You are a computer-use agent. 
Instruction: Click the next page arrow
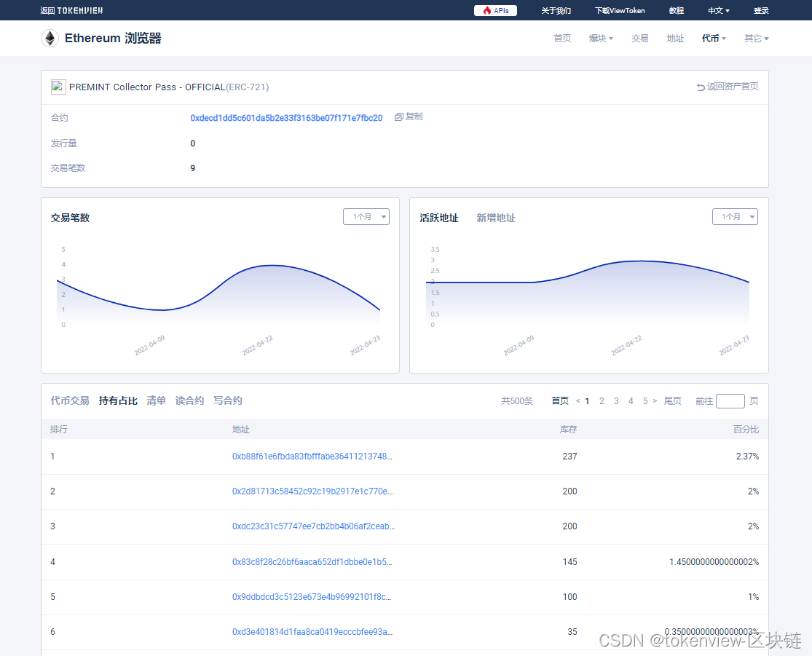click(x=655, y=400)
